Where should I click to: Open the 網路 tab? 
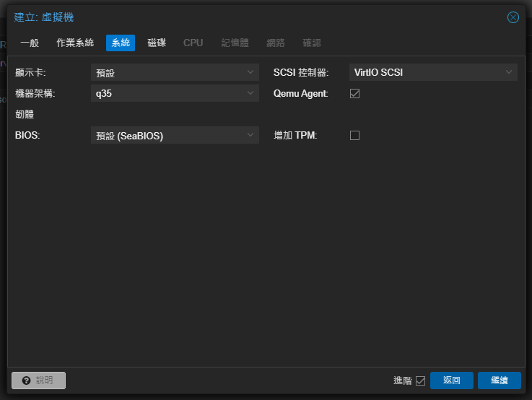pyautogui.click(x=276, y=43)
